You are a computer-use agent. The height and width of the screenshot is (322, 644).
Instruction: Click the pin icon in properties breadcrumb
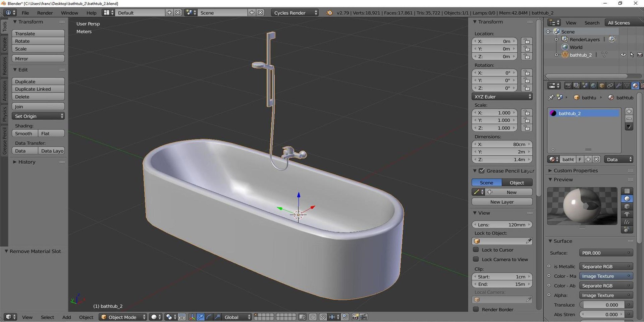(551, 97)
